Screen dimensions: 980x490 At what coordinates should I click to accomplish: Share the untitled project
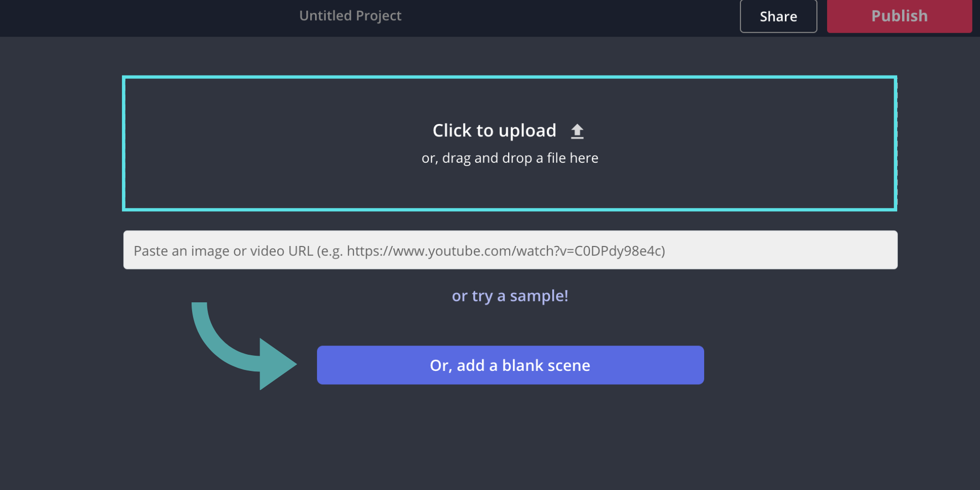(778, 17)
